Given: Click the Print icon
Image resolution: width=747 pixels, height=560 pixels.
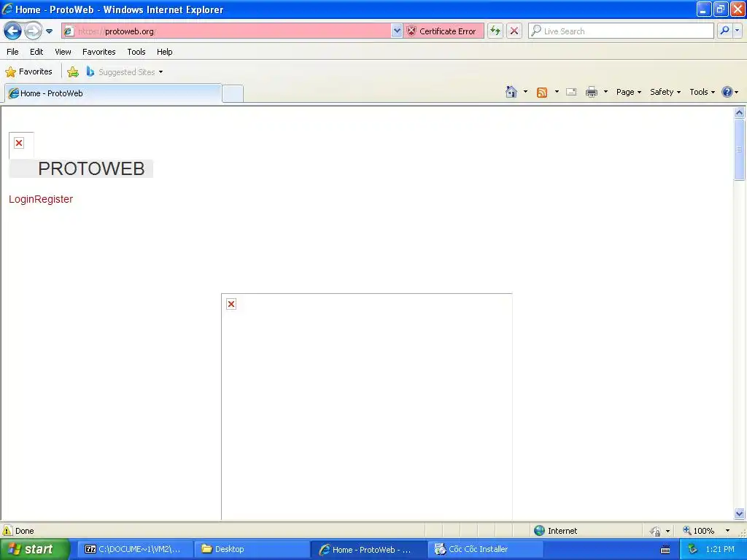Looking at the screenshot, I should point(591,92).
